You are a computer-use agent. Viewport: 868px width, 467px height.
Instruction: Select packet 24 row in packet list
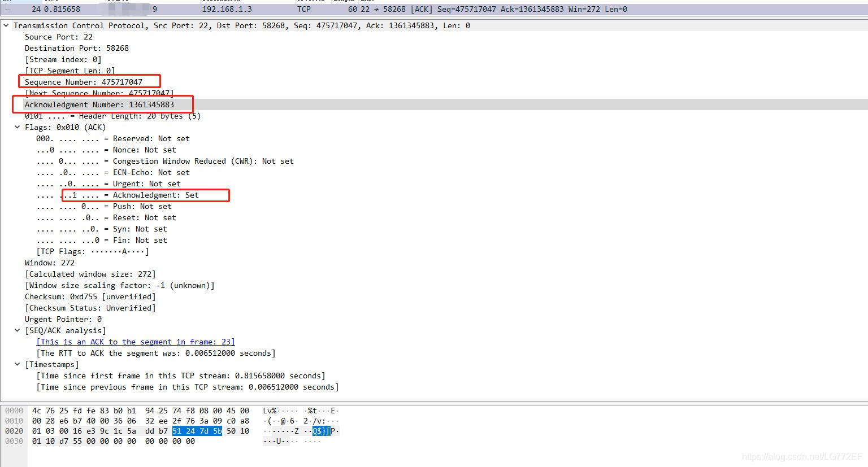pyautogui.click(x=434, y=9)
